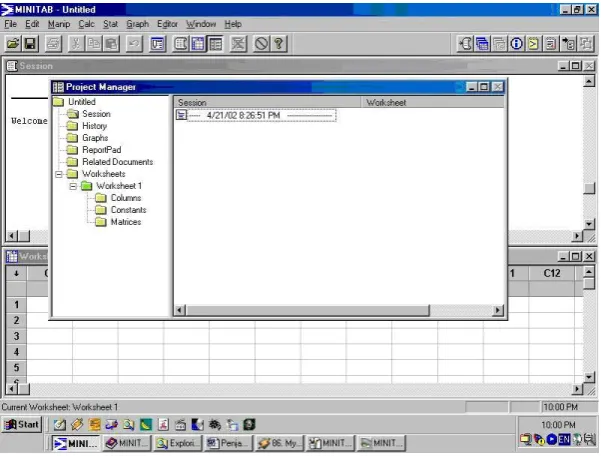This screenshot has height=456, width=601.
Task: Switch to the Penja... taskbar button
Action: (x=228, y=443)
